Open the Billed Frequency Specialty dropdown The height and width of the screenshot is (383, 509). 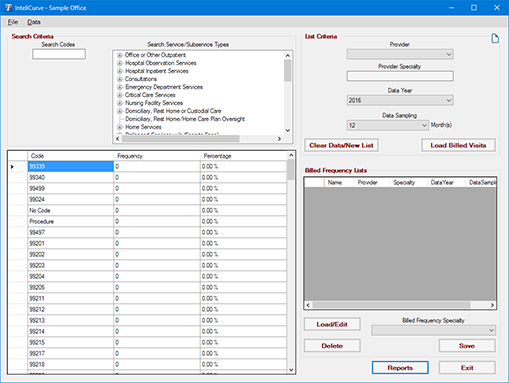(x=433, y=330)
